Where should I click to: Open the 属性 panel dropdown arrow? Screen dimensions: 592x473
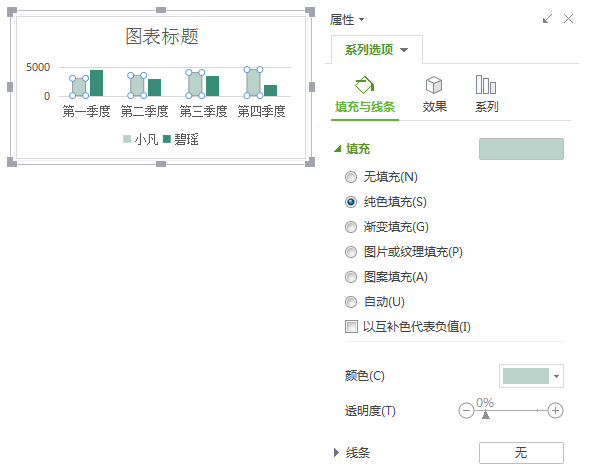tap(361, 19)
